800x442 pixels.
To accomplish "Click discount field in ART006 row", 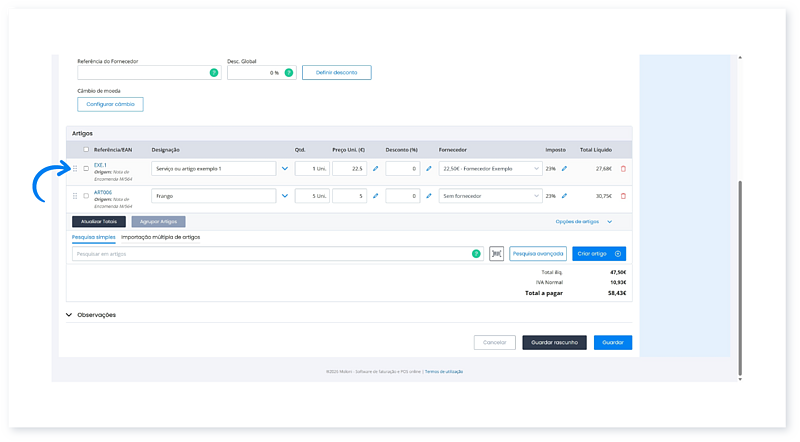I will point(403,196).
